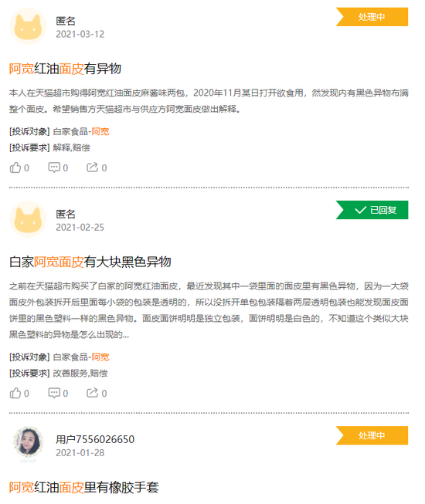Click cat avatar of first anonymous user
Viewport: 425px width, 504px height.
(28, 26)
